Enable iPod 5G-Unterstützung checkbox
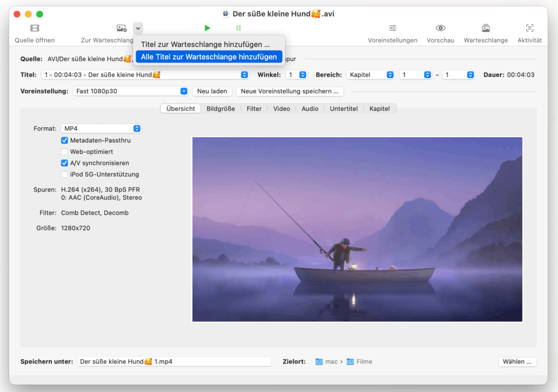 click(65, 175)
